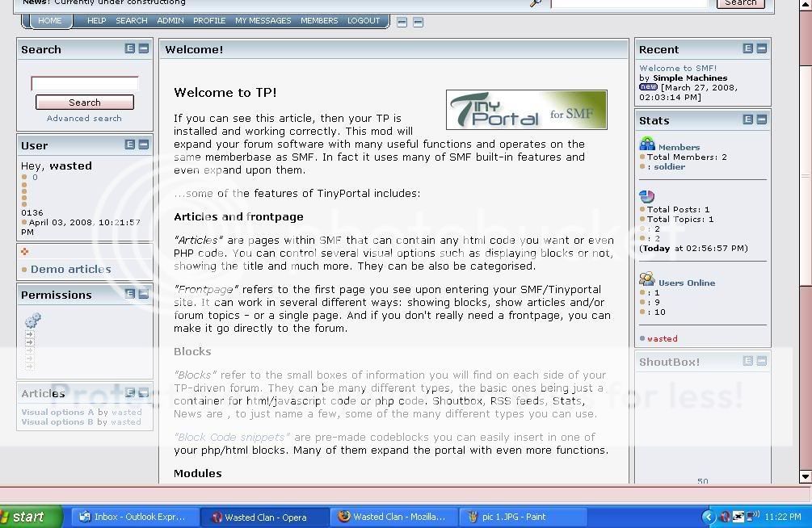Click the pie chart icon in Stats
The image size is (812, 528).
646,196
